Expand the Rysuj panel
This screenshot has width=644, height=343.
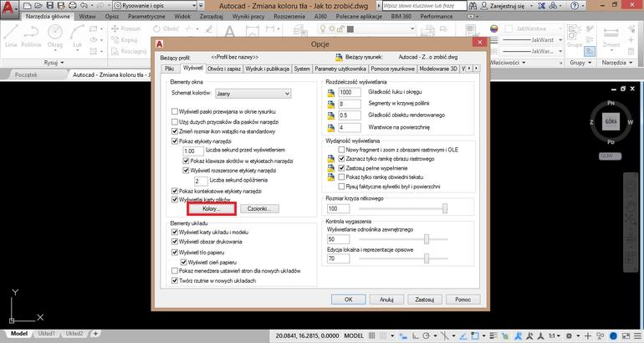tap(54, 63)
